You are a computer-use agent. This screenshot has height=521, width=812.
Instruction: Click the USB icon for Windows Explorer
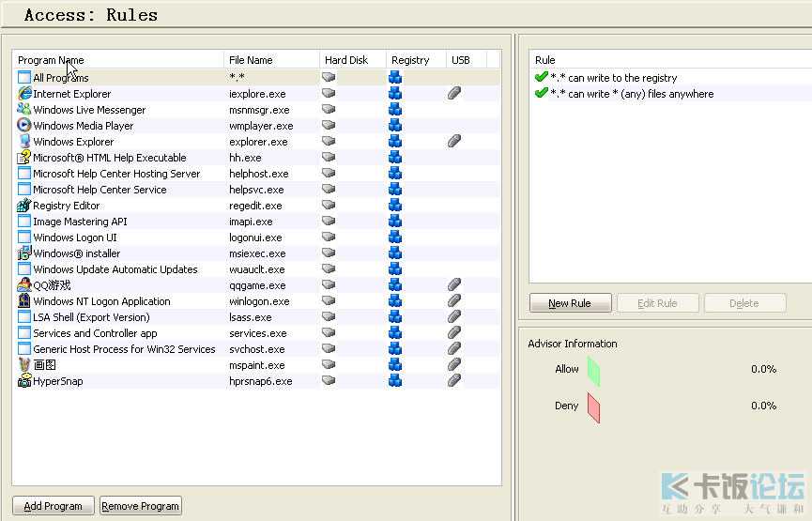coord(454,142)
